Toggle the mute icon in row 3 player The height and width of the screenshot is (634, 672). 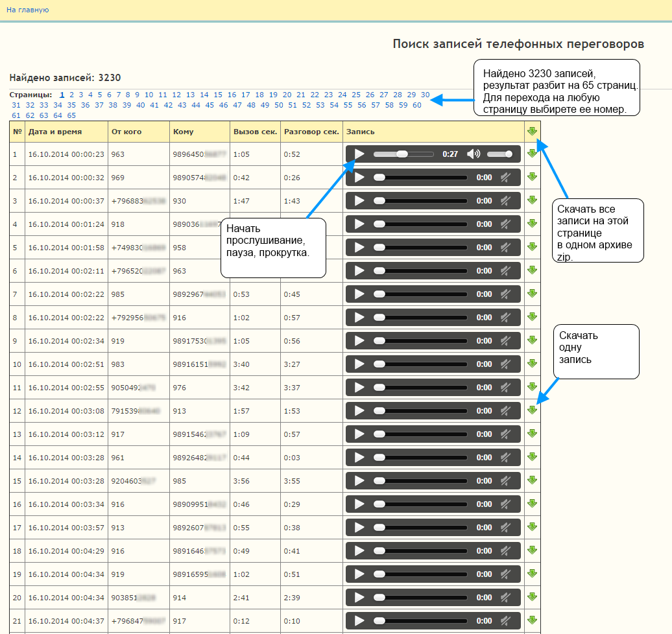[x=506, y=201]
